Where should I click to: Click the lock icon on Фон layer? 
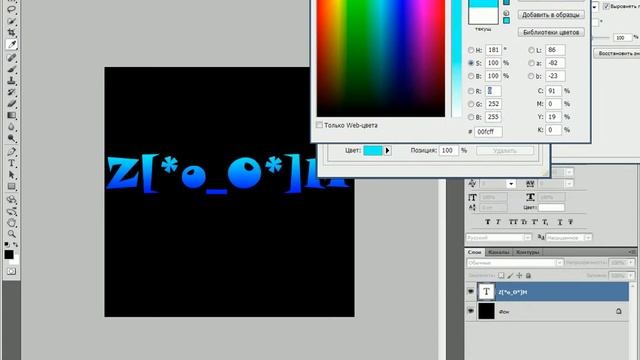tap(618, 311)
